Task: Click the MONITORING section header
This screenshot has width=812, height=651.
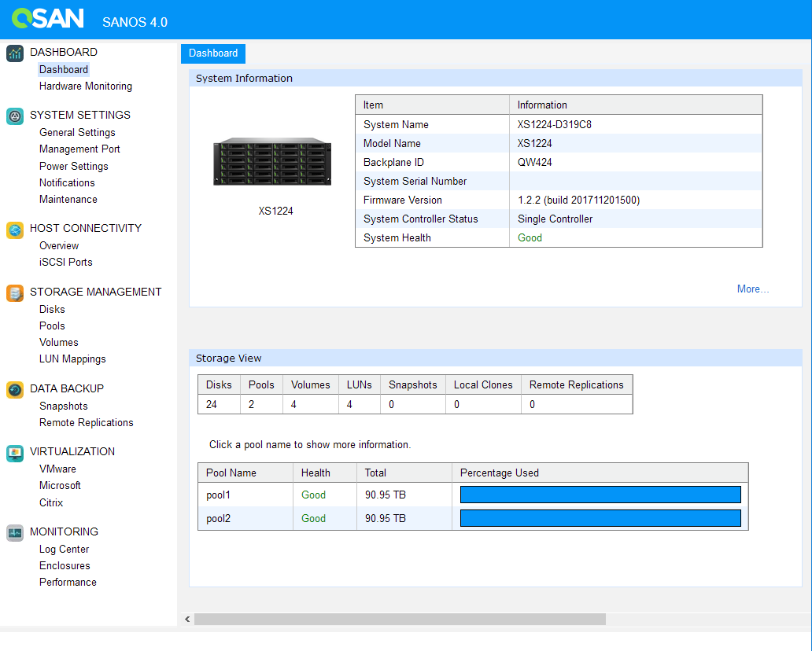Action: 64,532
